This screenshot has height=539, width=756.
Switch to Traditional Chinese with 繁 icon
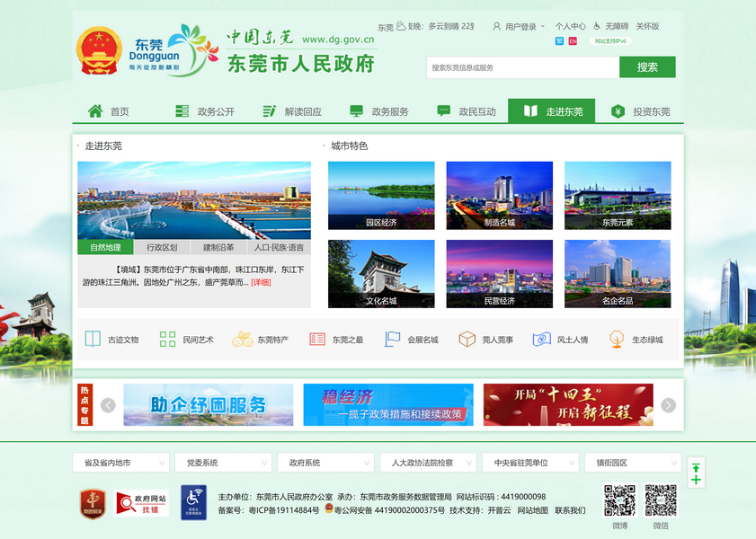pyautogui.click(x=559, y=41)
